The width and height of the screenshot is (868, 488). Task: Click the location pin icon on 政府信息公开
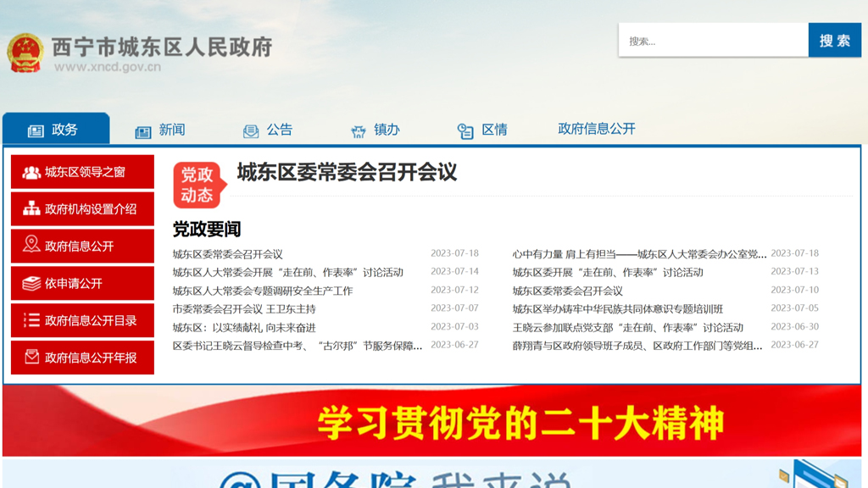[31, 246]
